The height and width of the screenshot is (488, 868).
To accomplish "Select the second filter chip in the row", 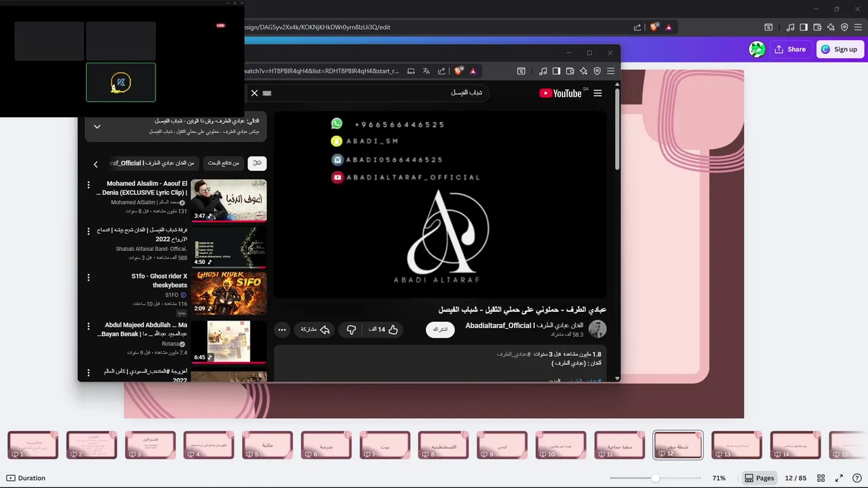I will coord(224,163).
